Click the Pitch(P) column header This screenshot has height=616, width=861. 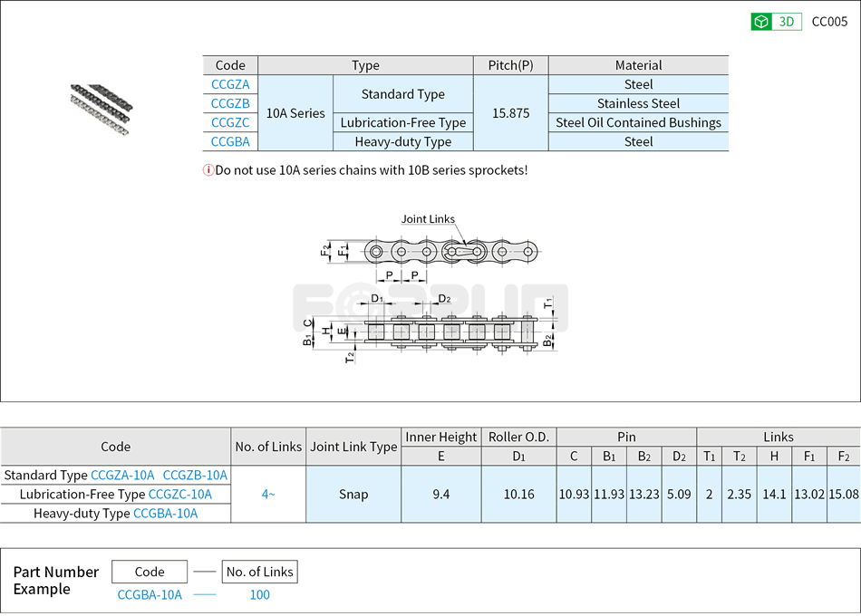[510, 65]
